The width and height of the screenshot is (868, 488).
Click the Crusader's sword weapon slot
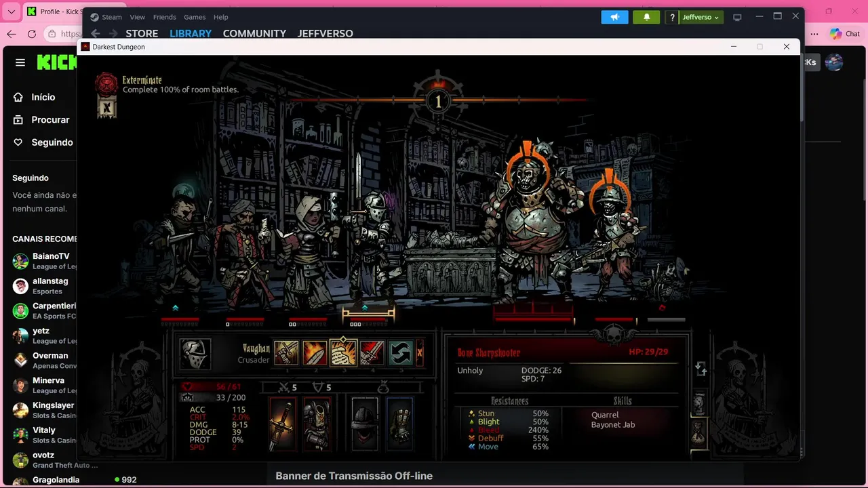(x=282, y=424)
